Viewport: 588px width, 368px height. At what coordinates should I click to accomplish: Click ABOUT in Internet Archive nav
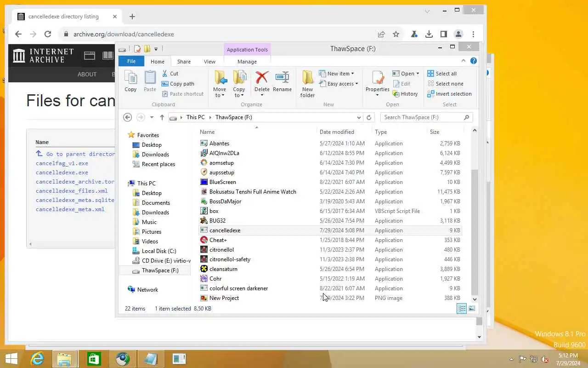[87, 75]
